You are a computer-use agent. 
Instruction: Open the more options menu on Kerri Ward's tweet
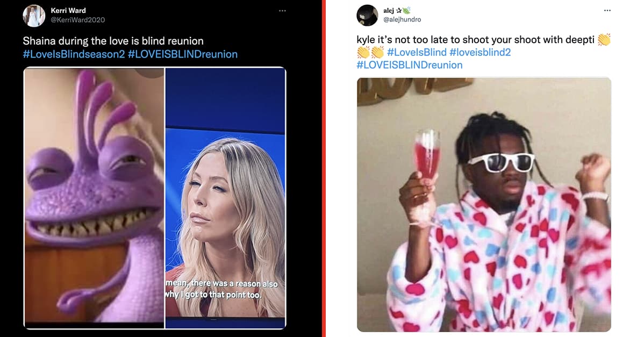point(282,11)
